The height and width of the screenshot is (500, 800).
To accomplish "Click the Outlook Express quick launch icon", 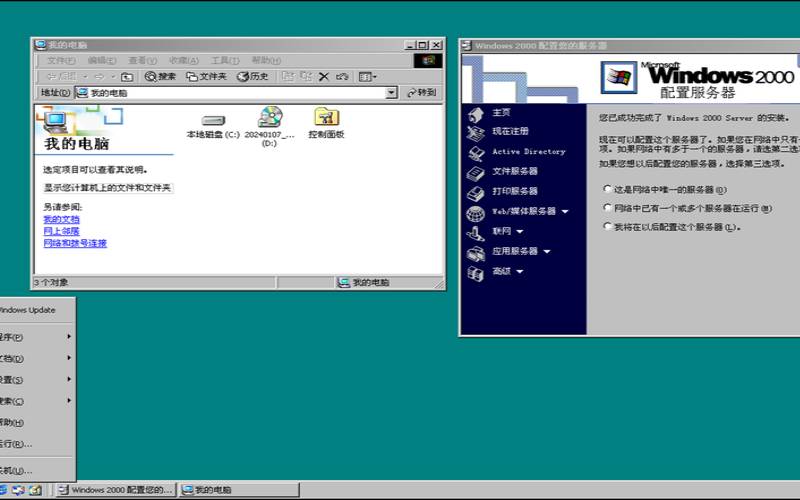I will 18,490.
